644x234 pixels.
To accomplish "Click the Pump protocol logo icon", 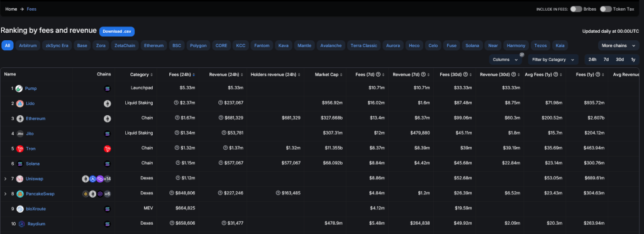I will 19,89.
